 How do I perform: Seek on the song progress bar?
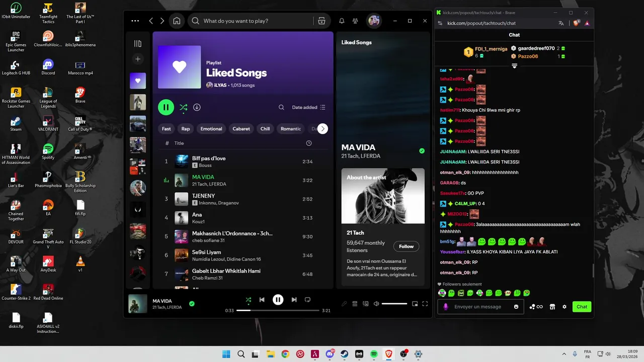coord(278,311)
